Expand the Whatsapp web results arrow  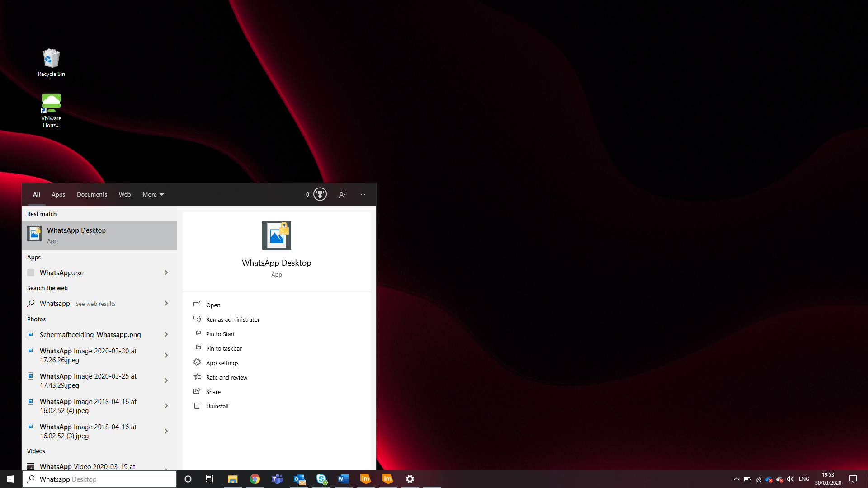point(166,303)
